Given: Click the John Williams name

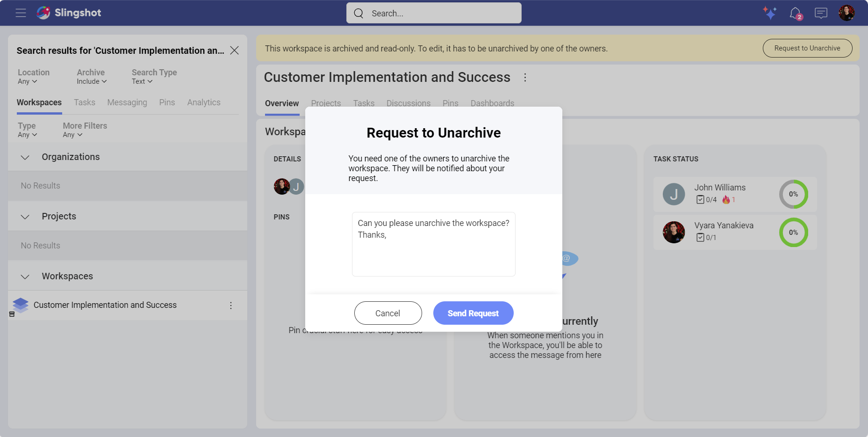Looking at the screenshot, I should [720, 188].
